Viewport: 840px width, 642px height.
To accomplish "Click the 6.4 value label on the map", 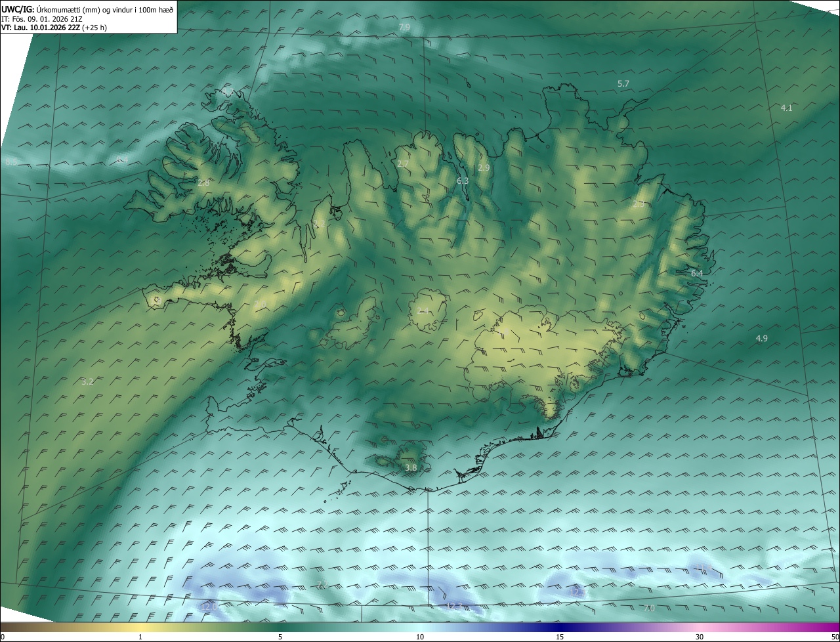I will click(x=697, y=273).
